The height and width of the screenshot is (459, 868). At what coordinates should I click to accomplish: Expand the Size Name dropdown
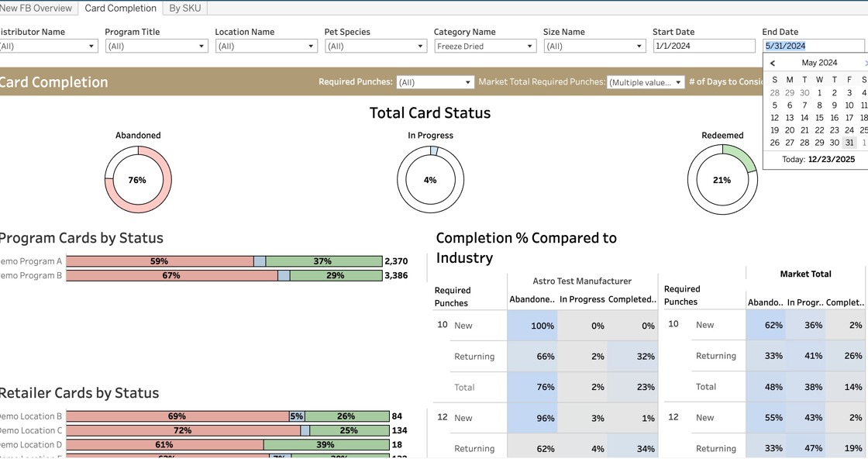coord(594,47)
